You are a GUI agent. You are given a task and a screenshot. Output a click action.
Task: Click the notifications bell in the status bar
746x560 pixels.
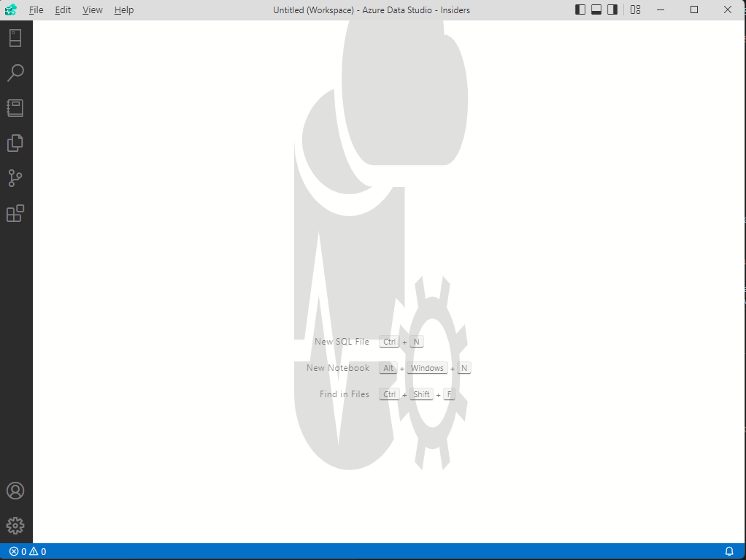729,551
